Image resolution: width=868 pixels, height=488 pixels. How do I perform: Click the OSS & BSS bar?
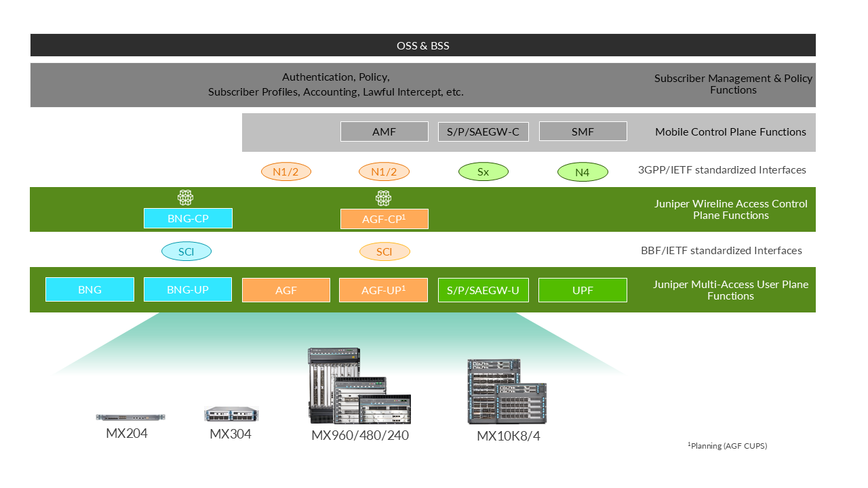tap(422, 45)
